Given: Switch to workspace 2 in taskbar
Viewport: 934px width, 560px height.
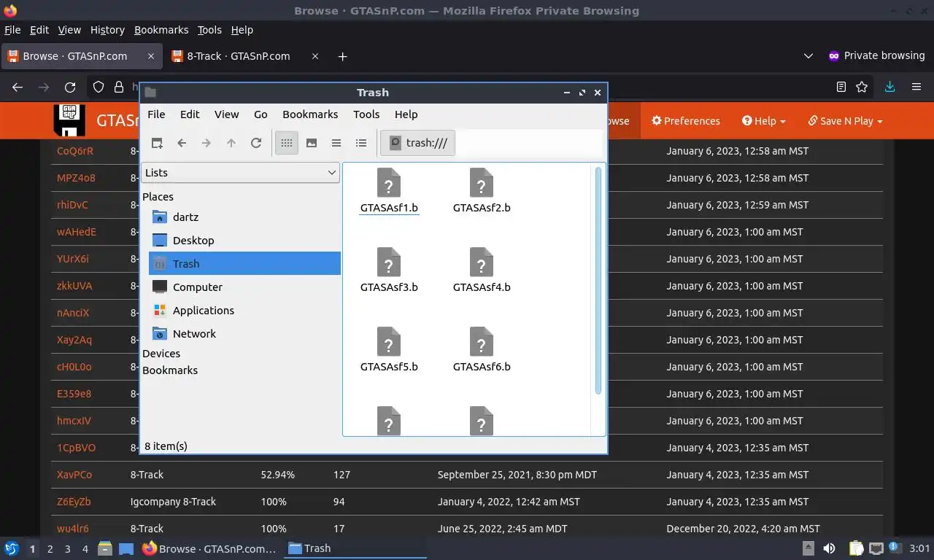Looking at the screenshot, I should click(50, 549).
